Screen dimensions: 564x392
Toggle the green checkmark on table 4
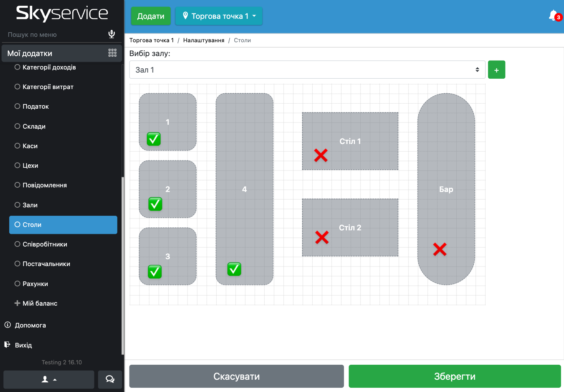click(234, 269)
